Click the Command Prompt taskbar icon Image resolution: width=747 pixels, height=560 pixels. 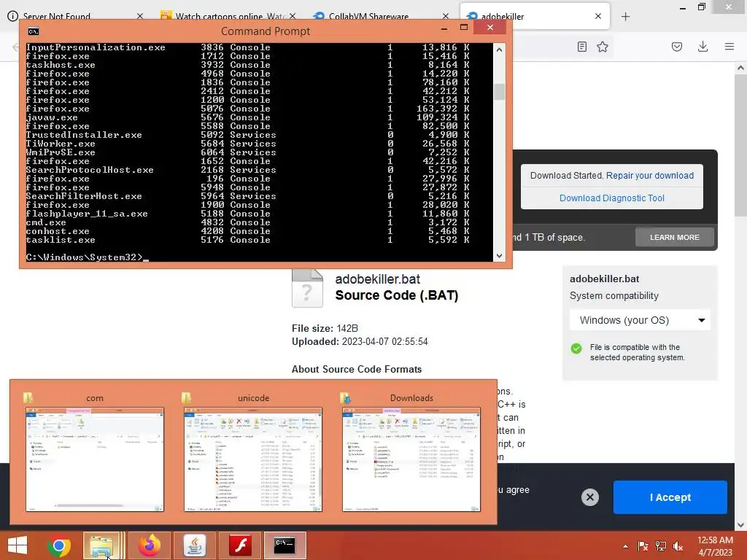[x=285, y=545]
